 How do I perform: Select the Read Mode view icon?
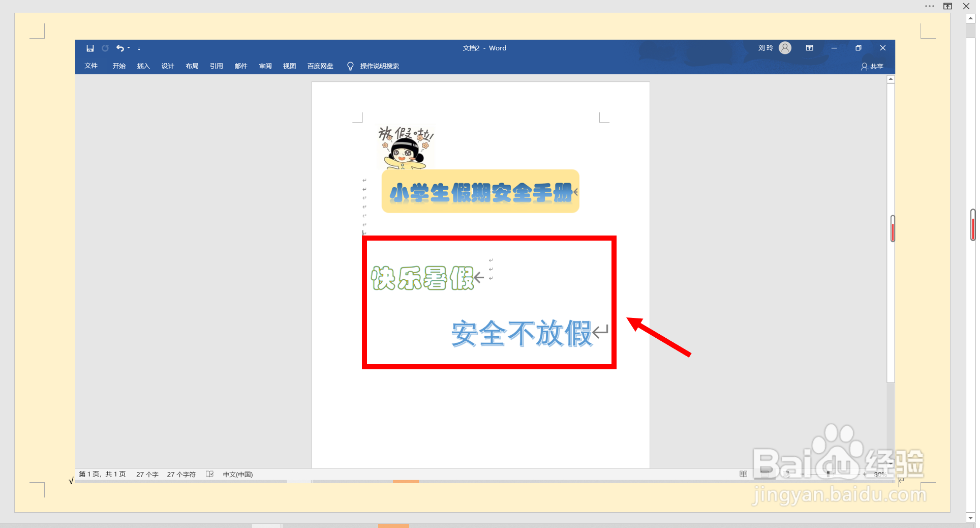click(x=743, y=474)
